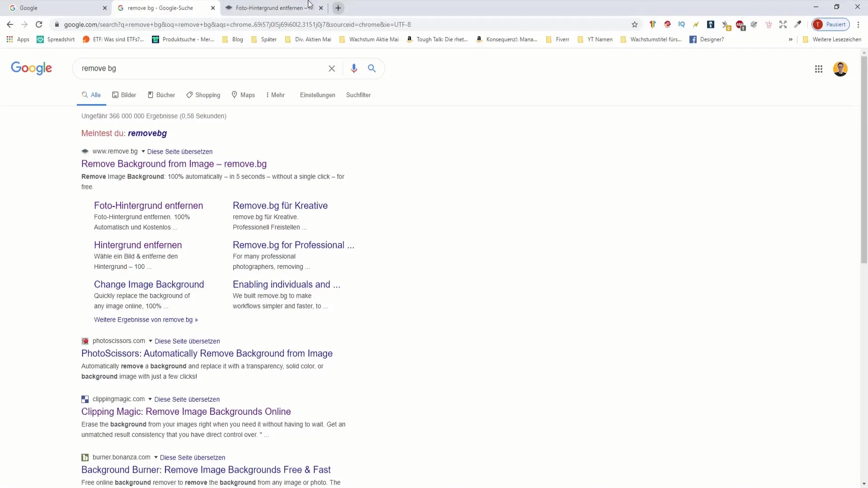Expand the clippingmagic.com result dropdown arrow
The width and height of the screenshot is (868, 488).
click(x=150, y=399)
